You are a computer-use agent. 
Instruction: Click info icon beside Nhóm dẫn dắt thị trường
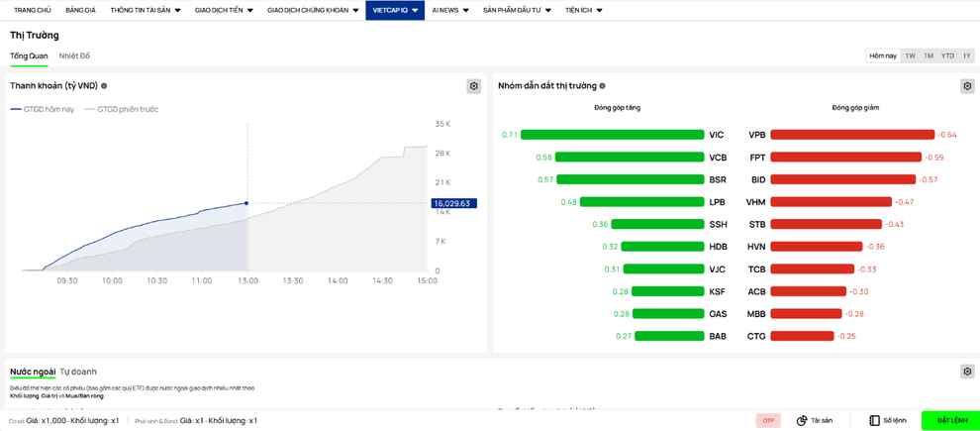point(602,86)
